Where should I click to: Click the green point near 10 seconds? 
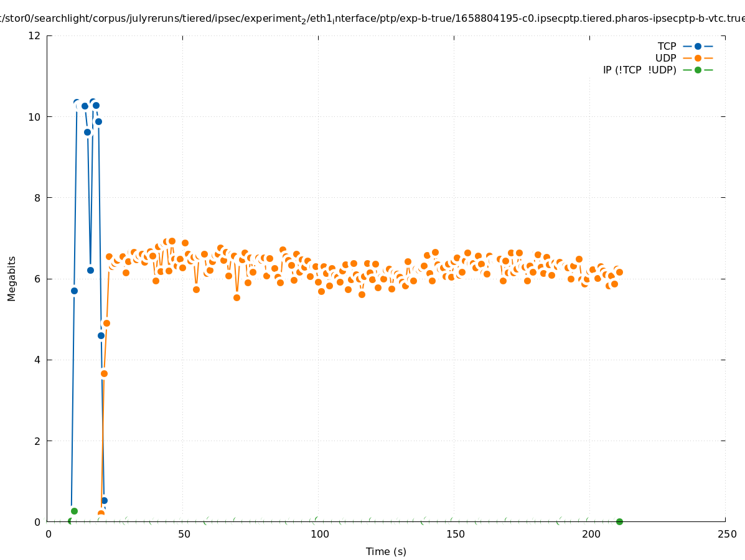coord(74,511)
